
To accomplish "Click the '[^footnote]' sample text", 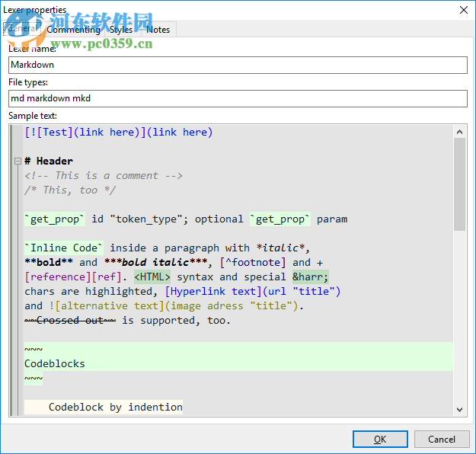I will [253, 262].
